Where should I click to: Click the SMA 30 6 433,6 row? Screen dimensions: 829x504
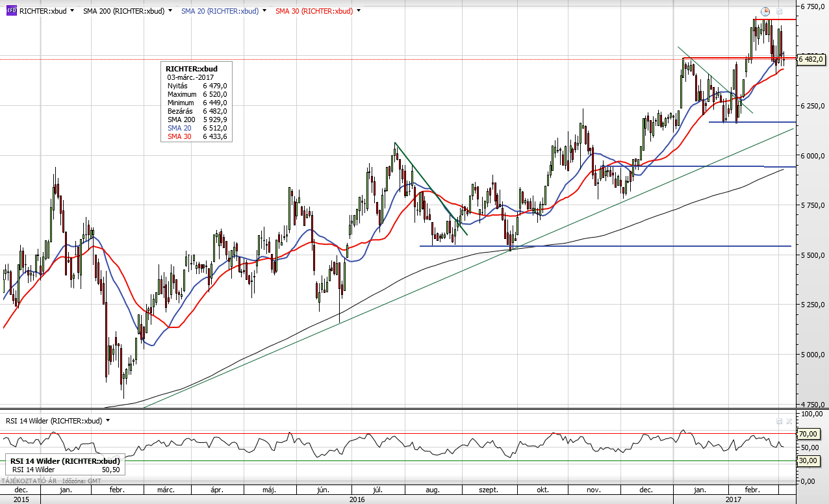pos(196,136)
